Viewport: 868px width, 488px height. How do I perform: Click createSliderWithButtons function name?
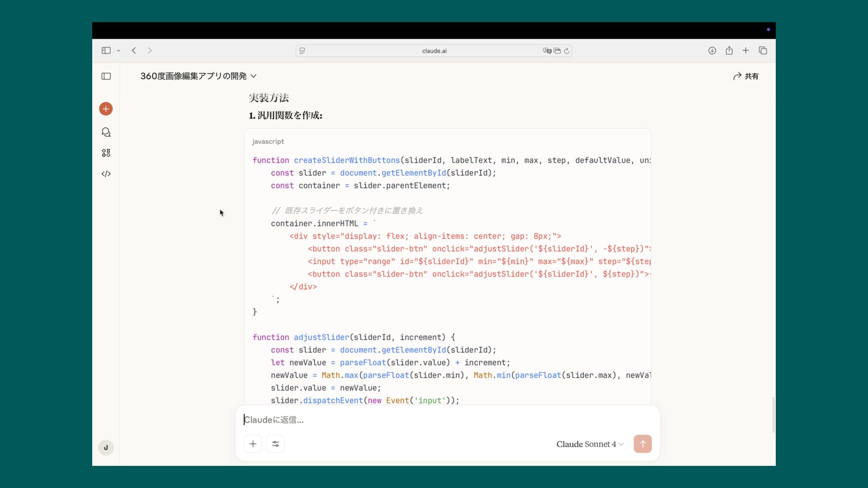pyautogui.click(x=347, y=160)
